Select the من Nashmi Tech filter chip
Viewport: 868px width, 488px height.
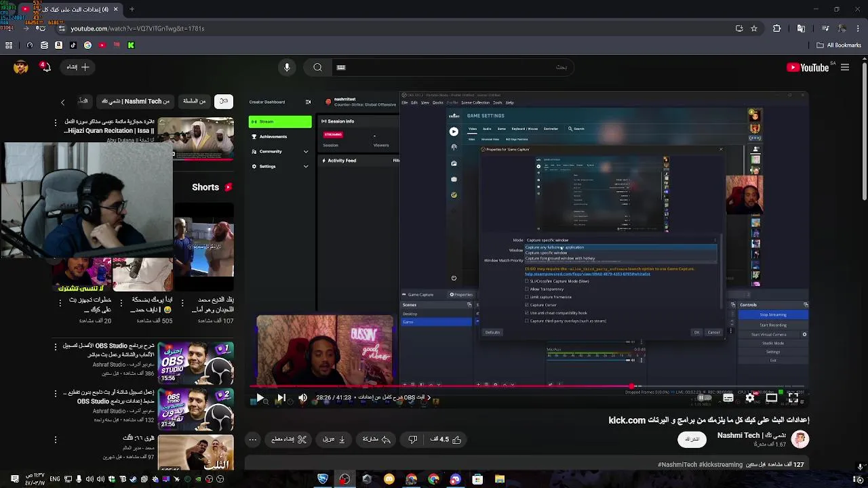point(136,102)
